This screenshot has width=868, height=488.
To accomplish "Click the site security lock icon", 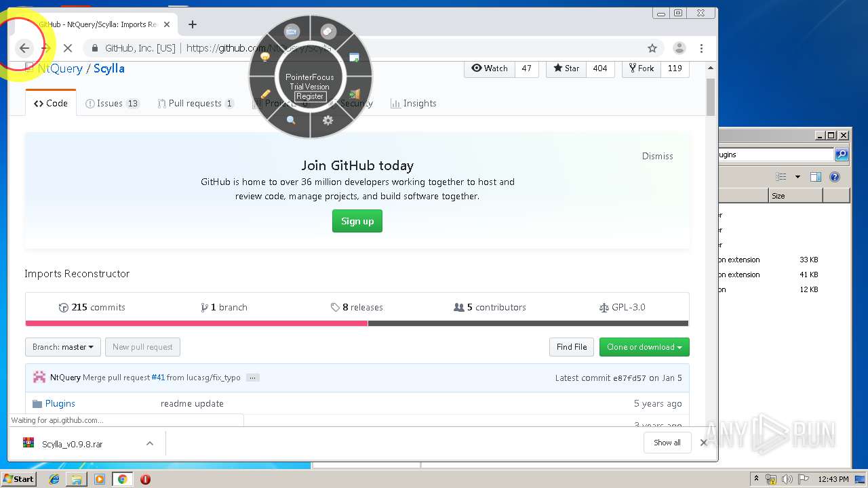I will pos(95,48).
